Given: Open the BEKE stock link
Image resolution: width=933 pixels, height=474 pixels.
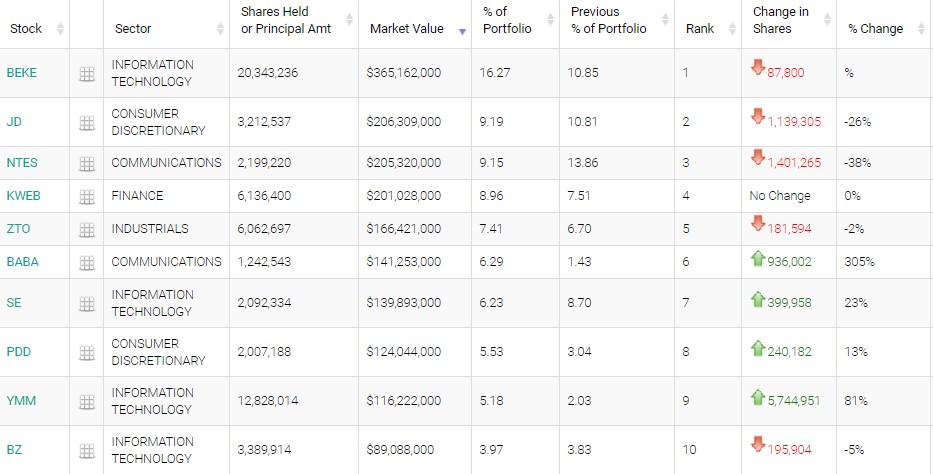Looking at the screenshot, I should pyautogui.click(x=20, y=73).
